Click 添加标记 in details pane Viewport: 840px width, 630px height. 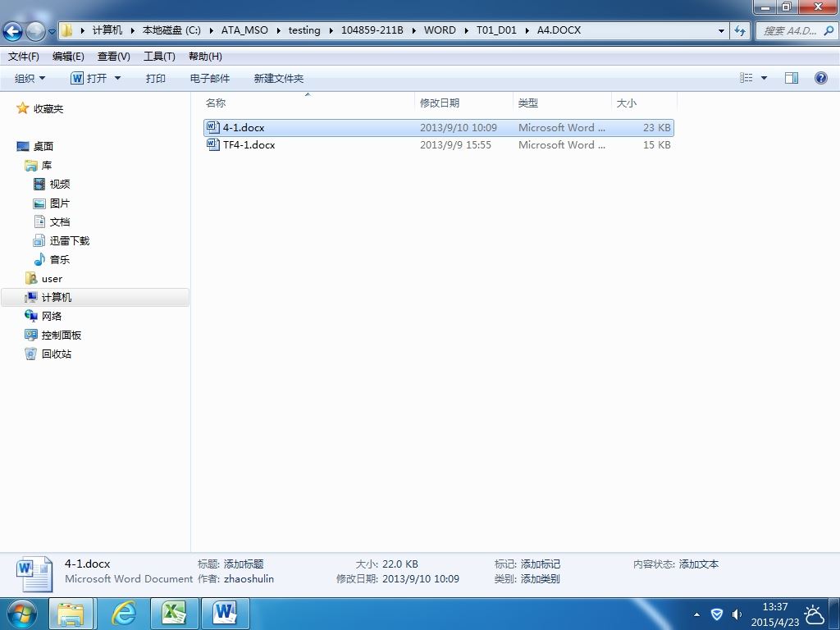tap(541, 564)
